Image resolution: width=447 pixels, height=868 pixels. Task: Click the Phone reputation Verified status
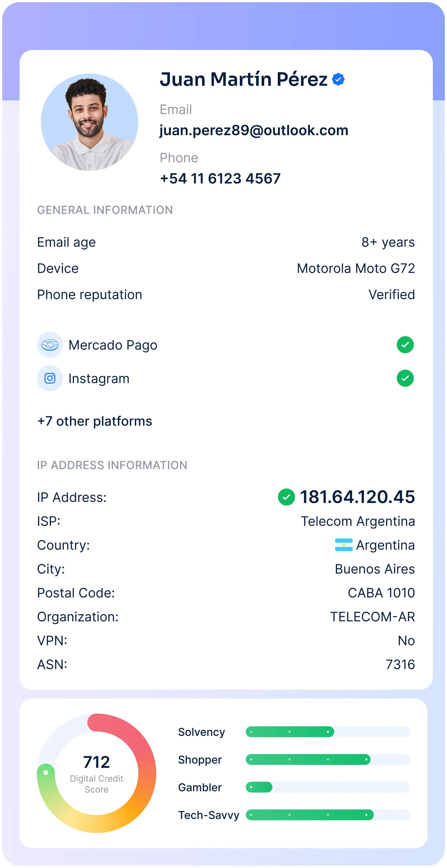coord(392,294)
